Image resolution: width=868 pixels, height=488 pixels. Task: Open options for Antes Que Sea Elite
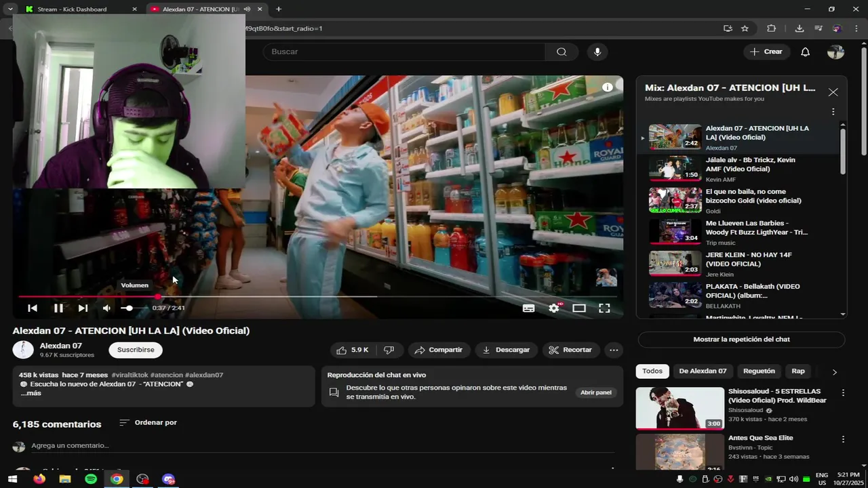click(x=843, y=439)
